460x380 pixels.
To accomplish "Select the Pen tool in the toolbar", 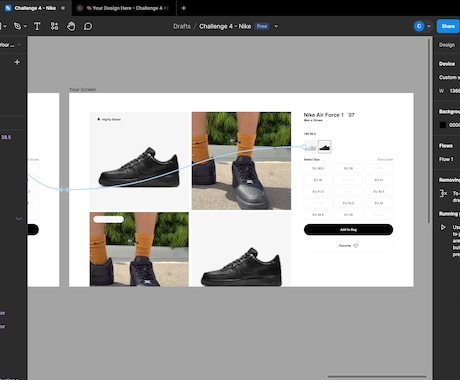I will click(17, 26).
